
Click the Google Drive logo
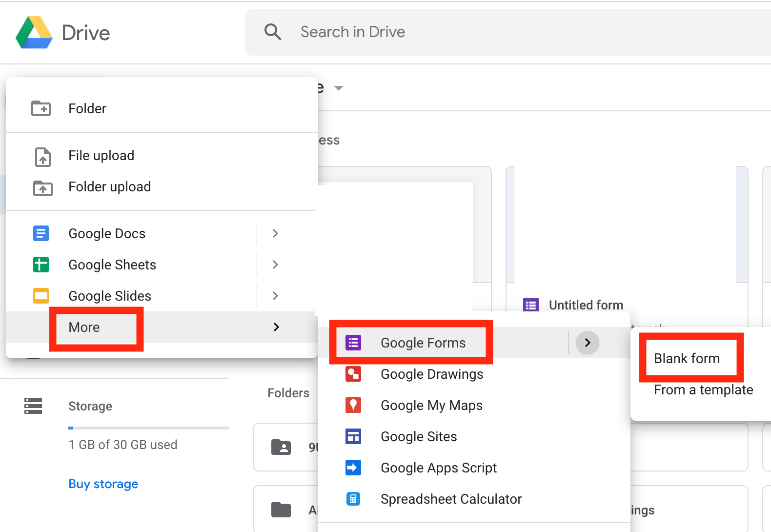[34, 33]
